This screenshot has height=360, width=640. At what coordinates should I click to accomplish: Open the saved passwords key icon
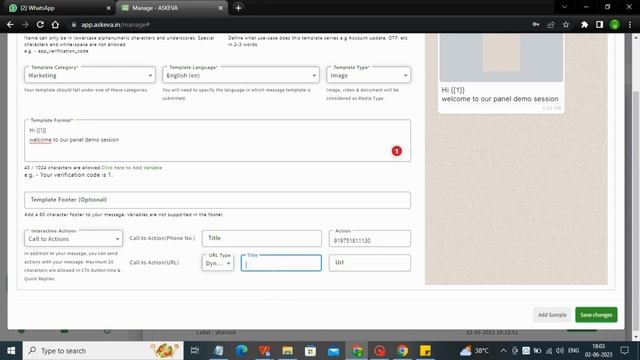pos(536,24)
